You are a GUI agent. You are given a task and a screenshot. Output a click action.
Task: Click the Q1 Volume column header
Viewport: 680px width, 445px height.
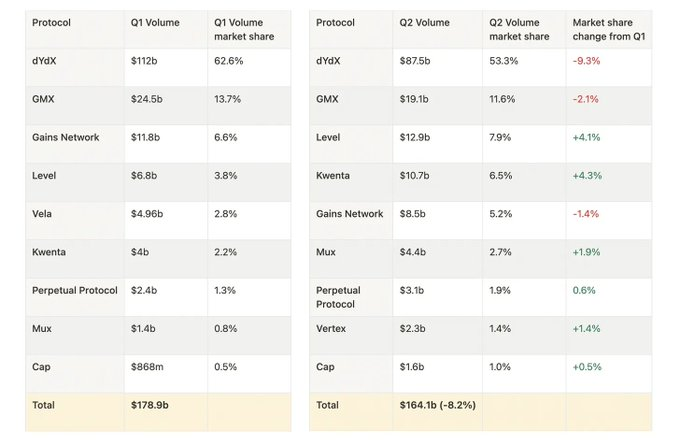pyautogui.click(x=166, y=29)
